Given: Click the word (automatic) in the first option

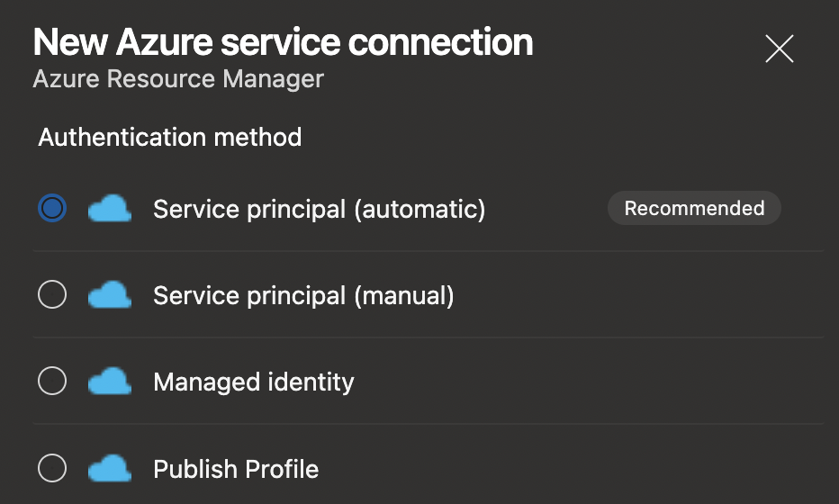Looking at the screenshot, I should pyautogui.click(x=419, y=209).
